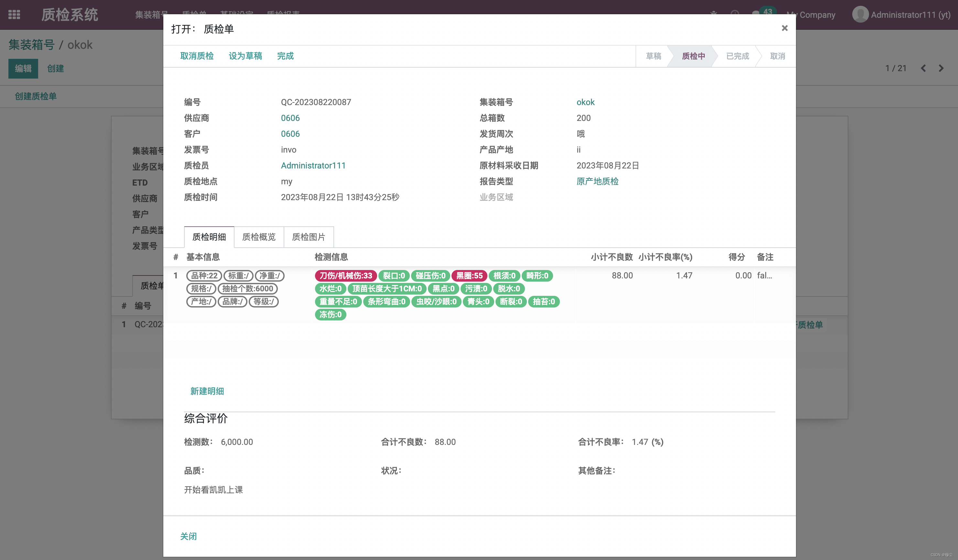Go to previous record arrow
Screen dimensions: 958x560
coord(923,69)
